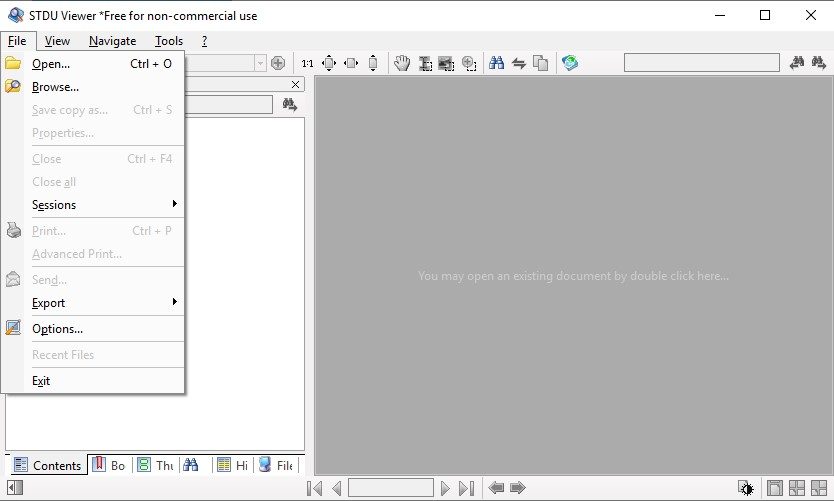Select Options... in the File menu

click(x=57, y=329)
